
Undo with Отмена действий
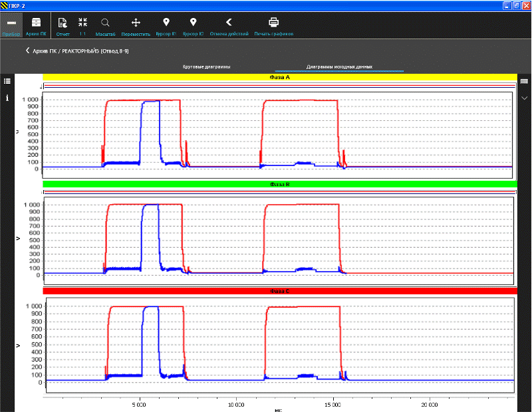pos(229,27)
